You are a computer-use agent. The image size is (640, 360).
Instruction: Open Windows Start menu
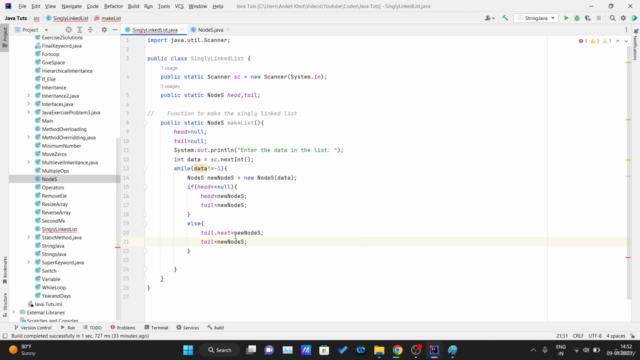click(188, 350)
